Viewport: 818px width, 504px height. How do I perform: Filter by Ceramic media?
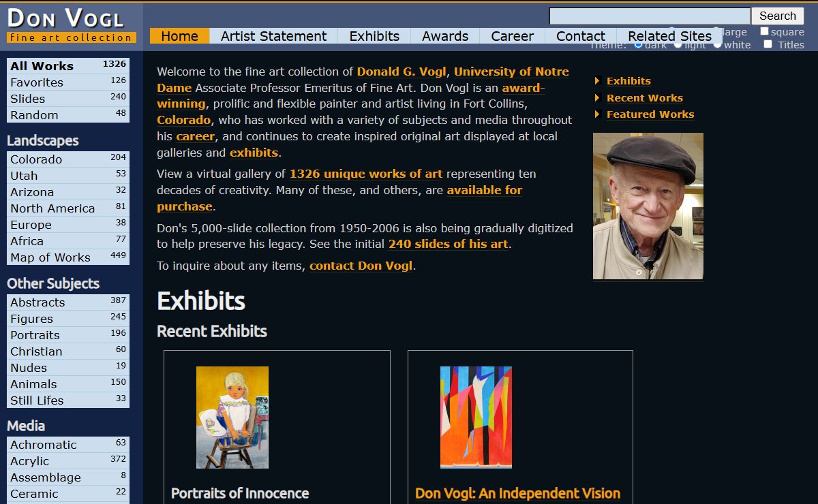[x=68, y=494]
